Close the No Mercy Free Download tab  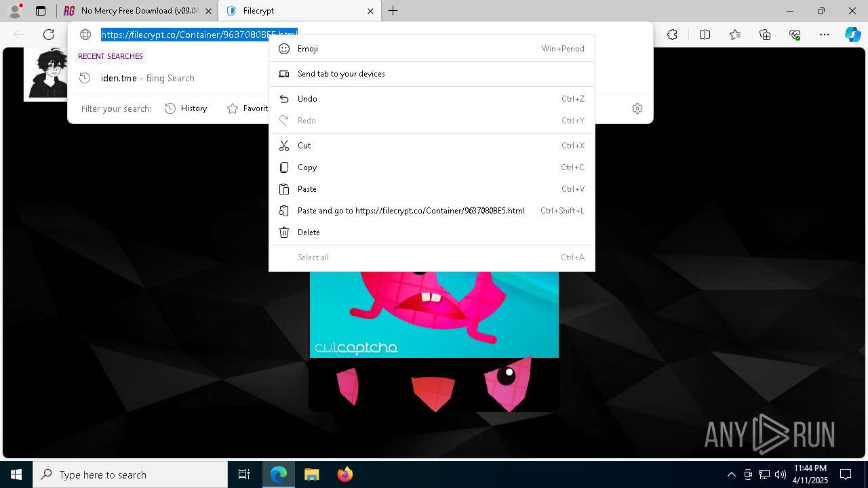[x=208, y=11]
